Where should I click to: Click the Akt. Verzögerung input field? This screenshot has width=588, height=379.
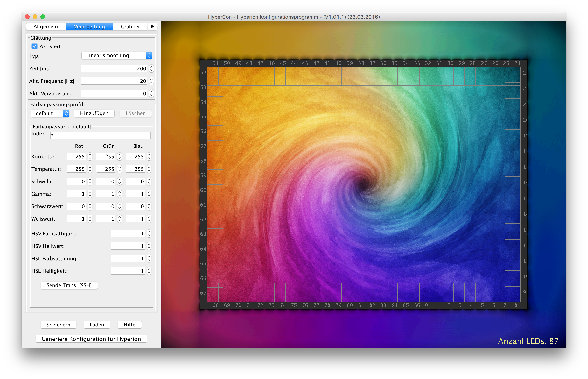click(x=114, y=94)
